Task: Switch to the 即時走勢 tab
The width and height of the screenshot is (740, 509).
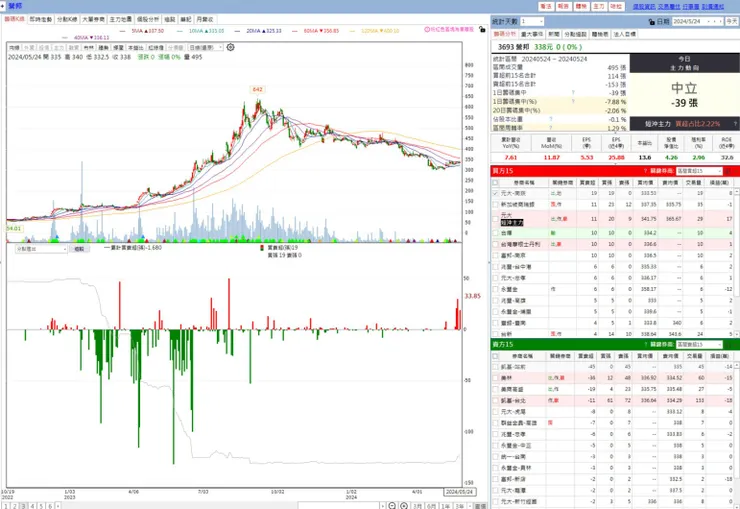Action: (x=41, y=19)
